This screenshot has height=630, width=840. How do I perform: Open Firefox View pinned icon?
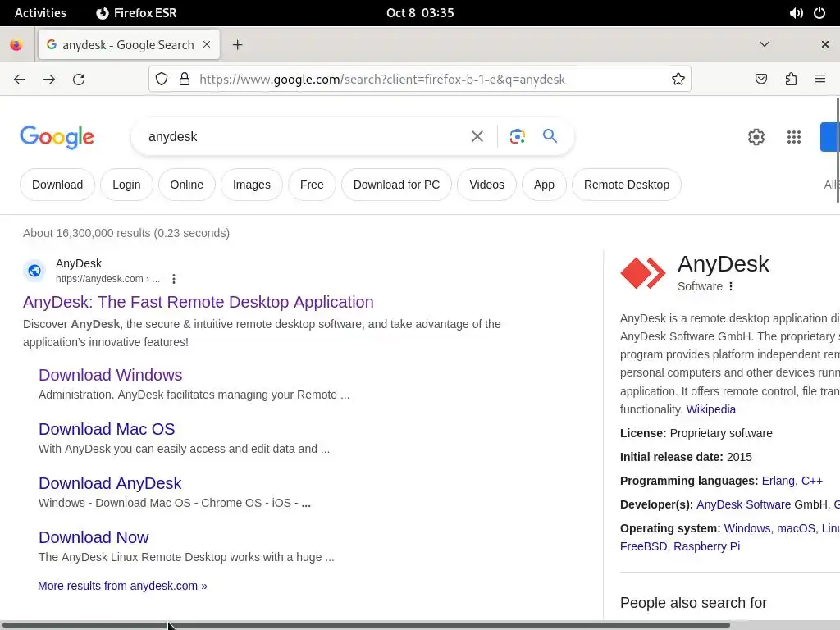(16, 45)
